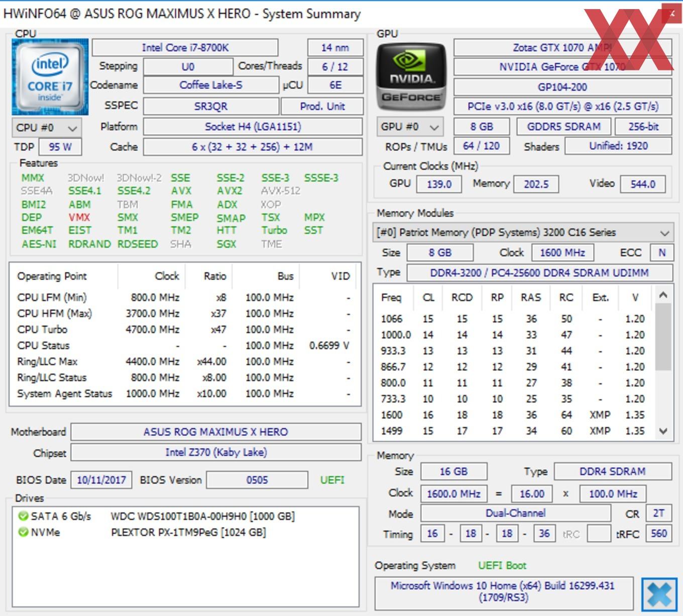Click the Intel Core i7 logo
Screen dimensions: 683x616
tap(50, 77)
